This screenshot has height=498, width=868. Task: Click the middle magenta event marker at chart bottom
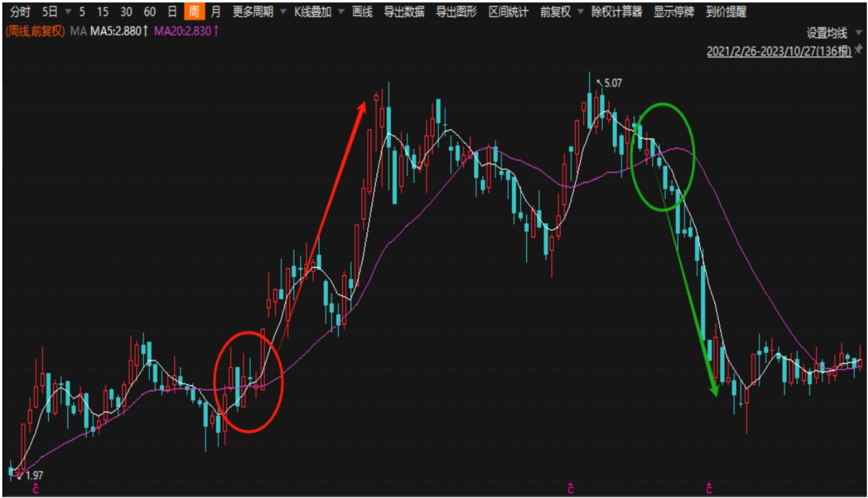(570, 488)
